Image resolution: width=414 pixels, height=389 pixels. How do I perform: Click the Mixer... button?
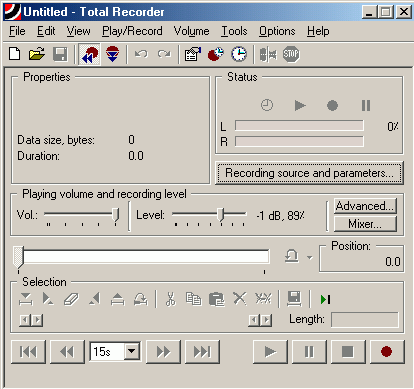pyautogui.click(x=365, y=224)
